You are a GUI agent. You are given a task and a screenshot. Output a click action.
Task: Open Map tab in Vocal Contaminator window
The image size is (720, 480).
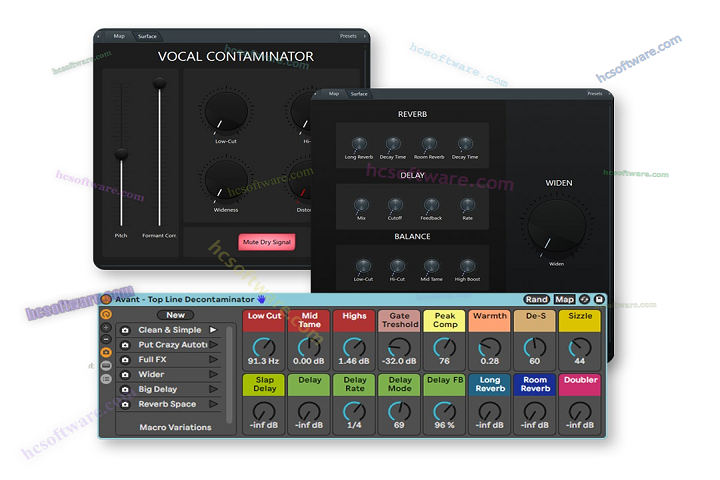[119, 36]
